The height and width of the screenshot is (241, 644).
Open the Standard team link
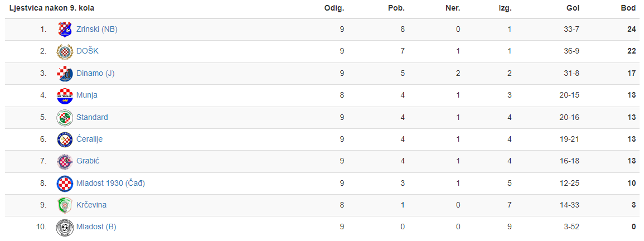pos(92,117)
